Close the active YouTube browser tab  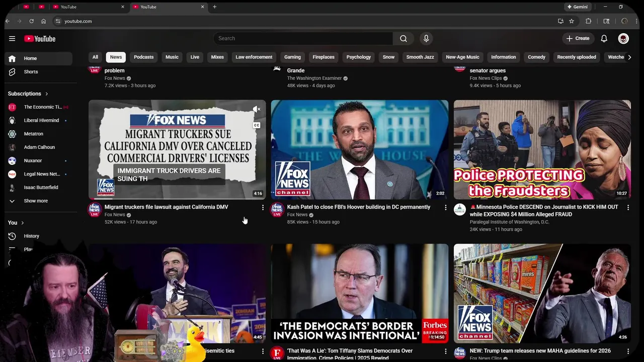(203, 7)
